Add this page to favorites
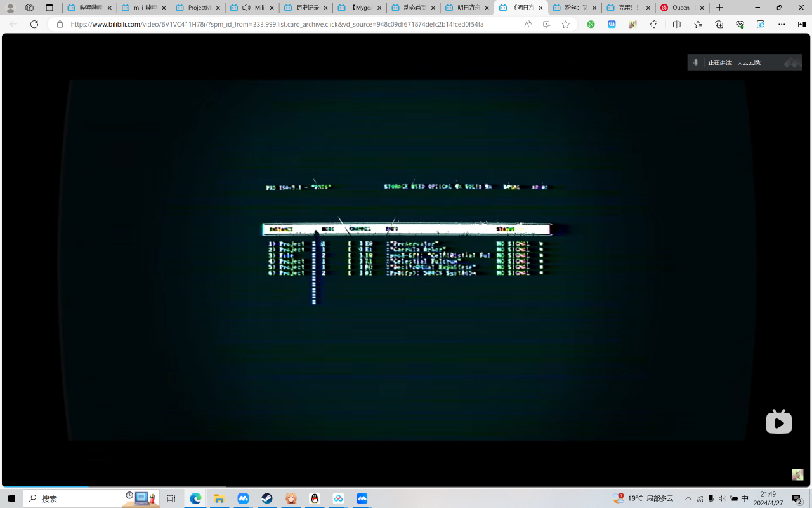 click(566, 24)
